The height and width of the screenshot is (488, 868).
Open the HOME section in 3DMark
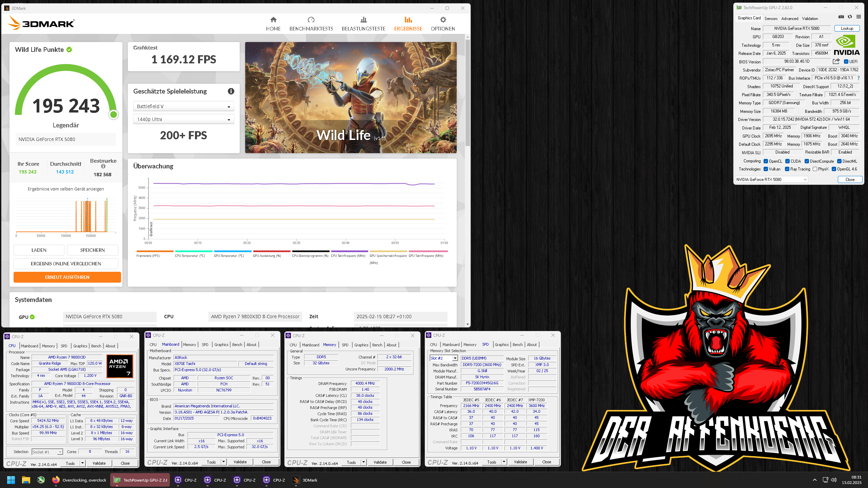pos(273,24)
